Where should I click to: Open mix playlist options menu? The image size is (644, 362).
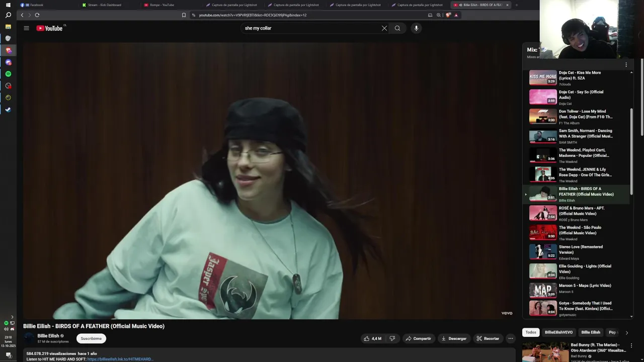click(x=626, y=64)
